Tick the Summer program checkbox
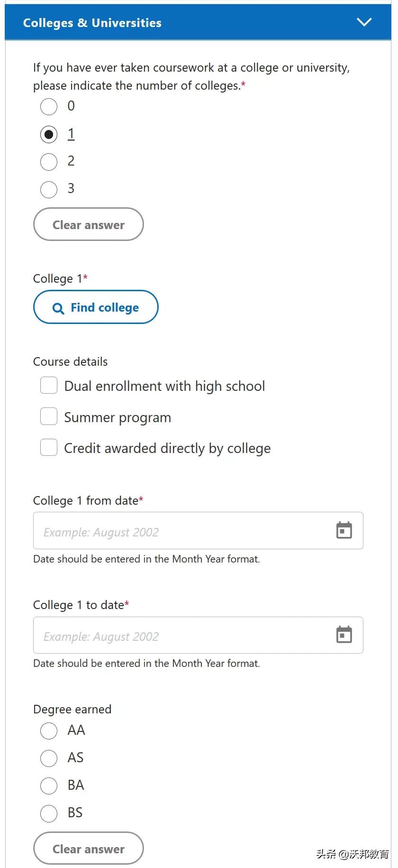Screen dimensions: 398x868 (x=49, y=416)
